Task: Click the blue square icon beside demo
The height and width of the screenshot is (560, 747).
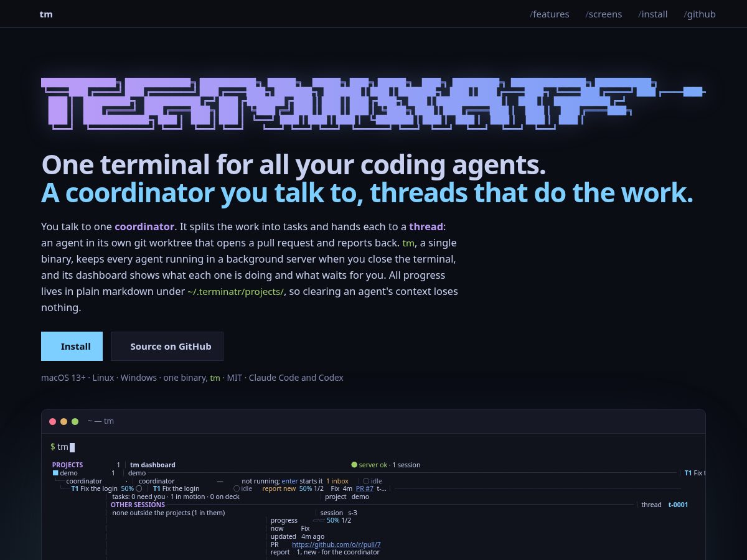Action: (x=55, y=473)
